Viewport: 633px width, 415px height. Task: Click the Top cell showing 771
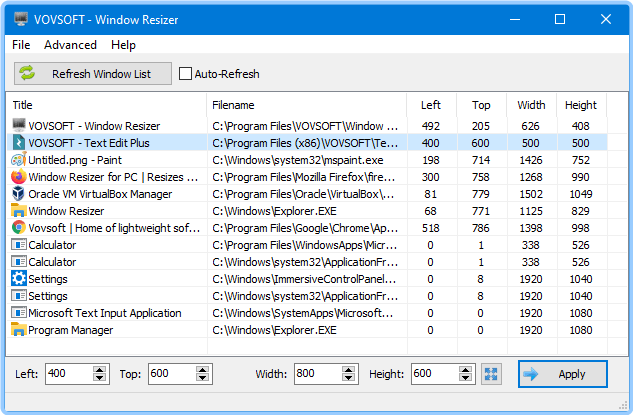pos(480,211)
